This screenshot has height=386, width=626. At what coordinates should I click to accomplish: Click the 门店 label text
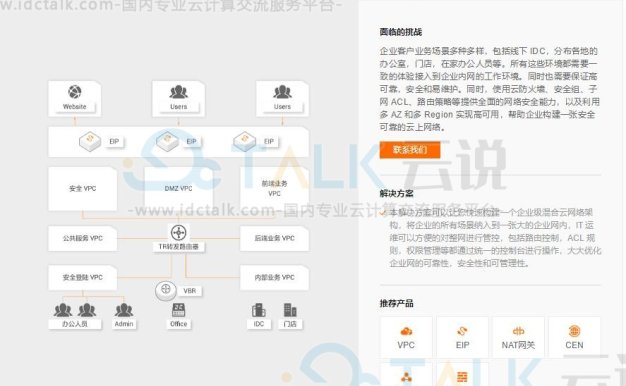coord(290,324)
